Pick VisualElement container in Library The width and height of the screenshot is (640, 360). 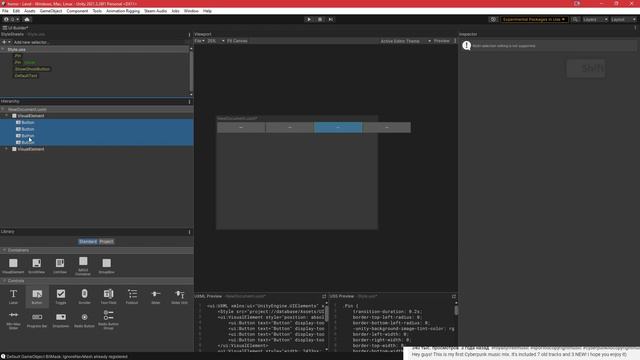13,266
